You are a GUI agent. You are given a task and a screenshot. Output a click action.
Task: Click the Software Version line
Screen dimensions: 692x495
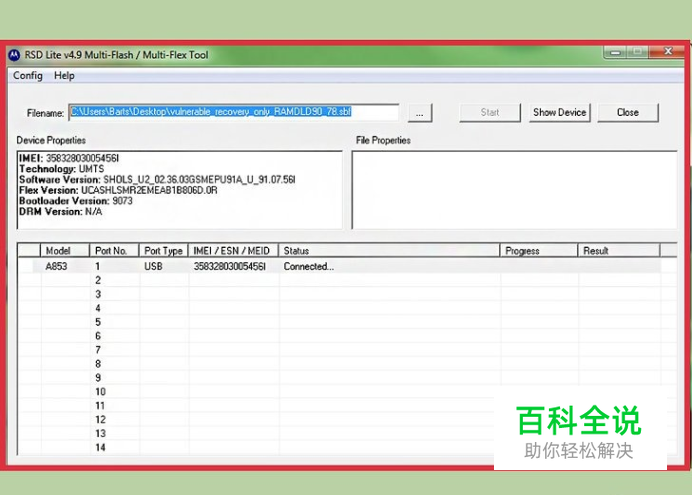pyautogui.click(x=157, y=180)
